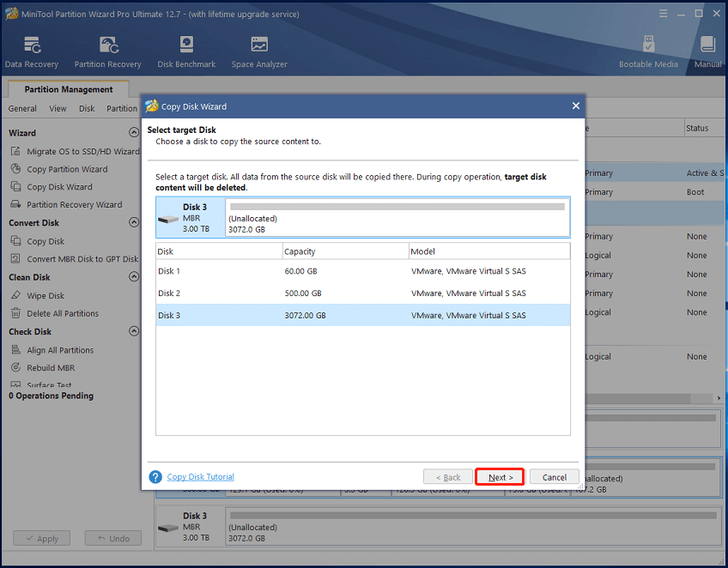Click the Convert MBR Disk to GPT icon
This screenshot has width=728, height=568.
point(15,258)
